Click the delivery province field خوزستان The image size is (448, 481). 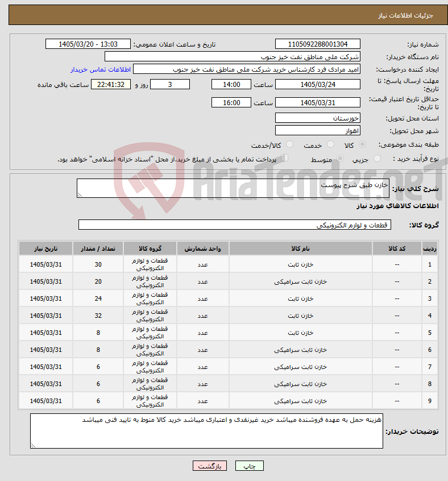point(318,118)
